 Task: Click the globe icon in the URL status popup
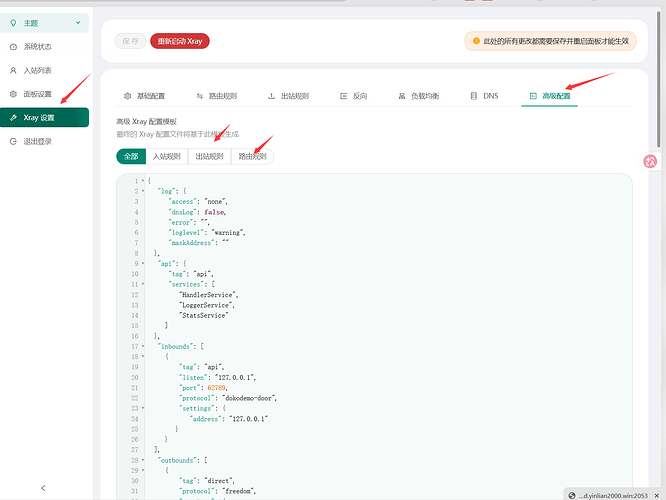[x=572, y=496]
